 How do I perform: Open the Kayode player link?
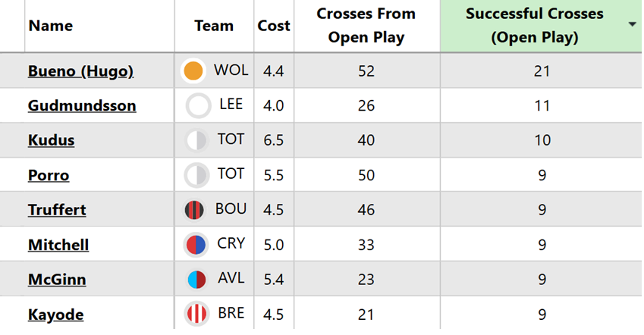55,314
